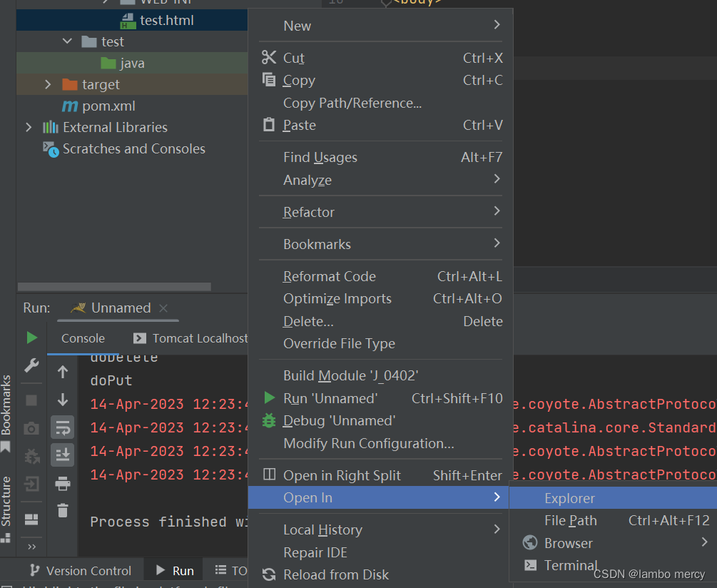Choose Open in Right Split

click(x=380, y=475)
